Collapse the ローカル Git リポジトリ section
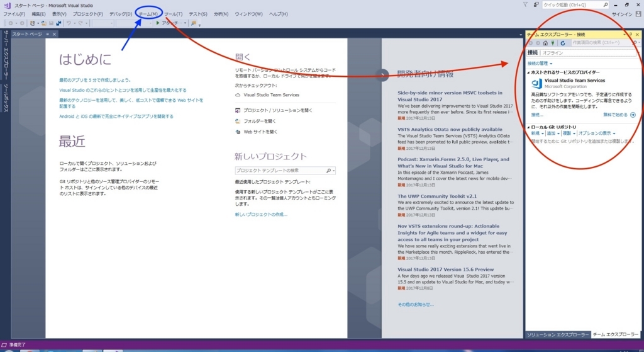This screenshot has width=644, height=352. point(528,127)
